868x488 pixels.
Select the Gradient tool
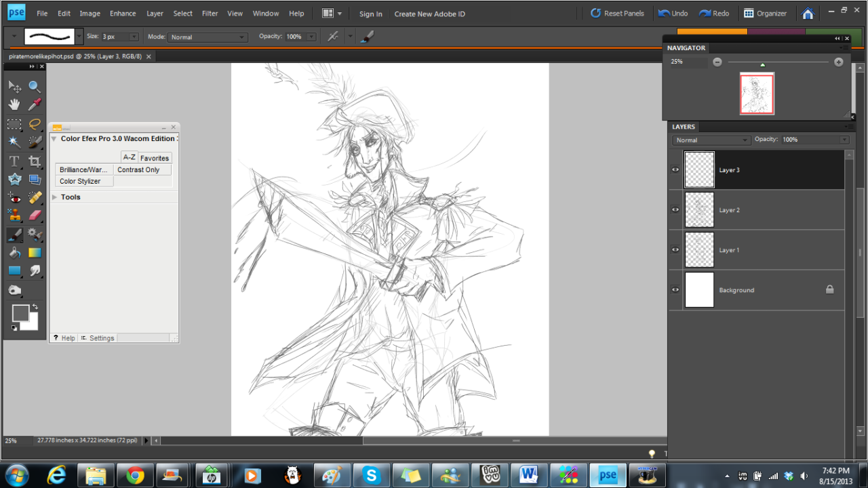[x=35, y=253]
